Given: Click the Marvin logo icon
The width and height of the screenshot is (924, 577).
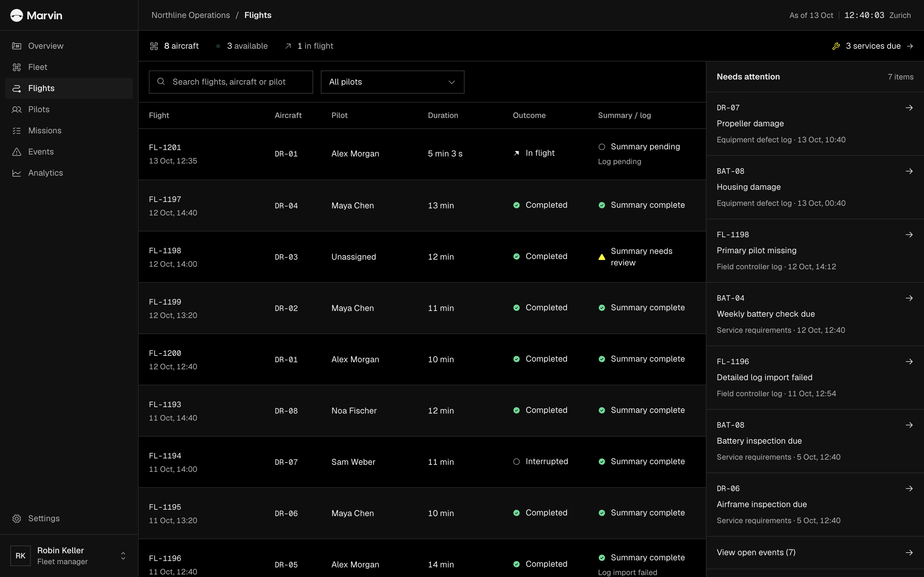Looking at the screenshot, I should tap(16, 15).
